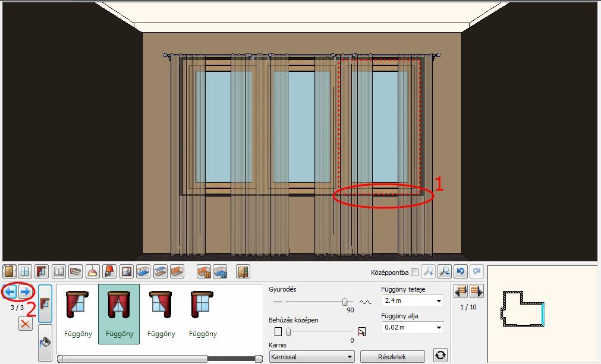
Task: Select the ceiling material icon
Action: [160, 272]
